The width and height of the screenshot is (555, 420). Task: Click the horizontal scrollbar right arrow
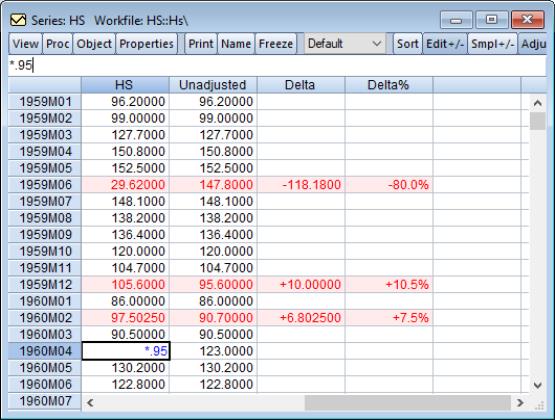coord(520,403)
